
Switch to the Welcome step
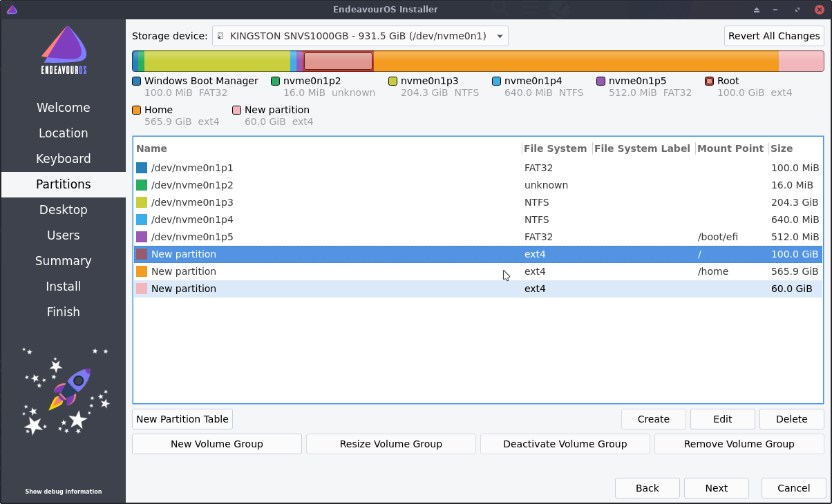click(x=63, y=107)
